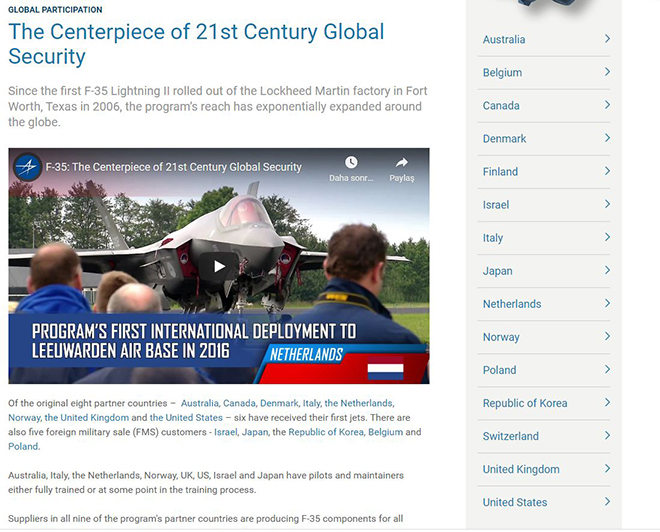Image resolution: width=660 pixels, height=532 pixels.
Task: Select Canada in the country sidebar
Action: (x=501, y=106)
